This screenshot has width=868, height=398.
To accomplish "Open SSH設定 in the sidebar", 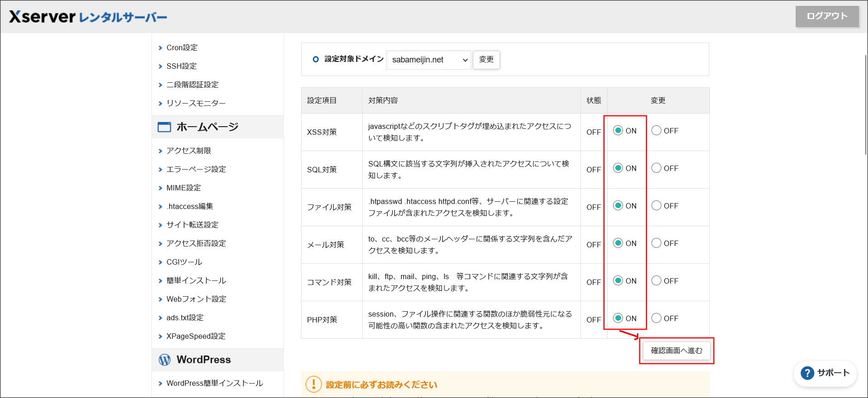I will pos(181,66).
